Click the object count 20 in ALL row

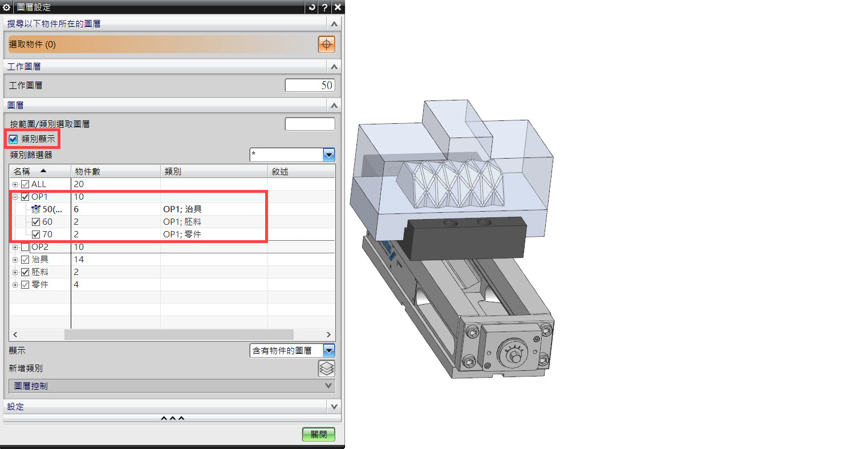point(79,184)
